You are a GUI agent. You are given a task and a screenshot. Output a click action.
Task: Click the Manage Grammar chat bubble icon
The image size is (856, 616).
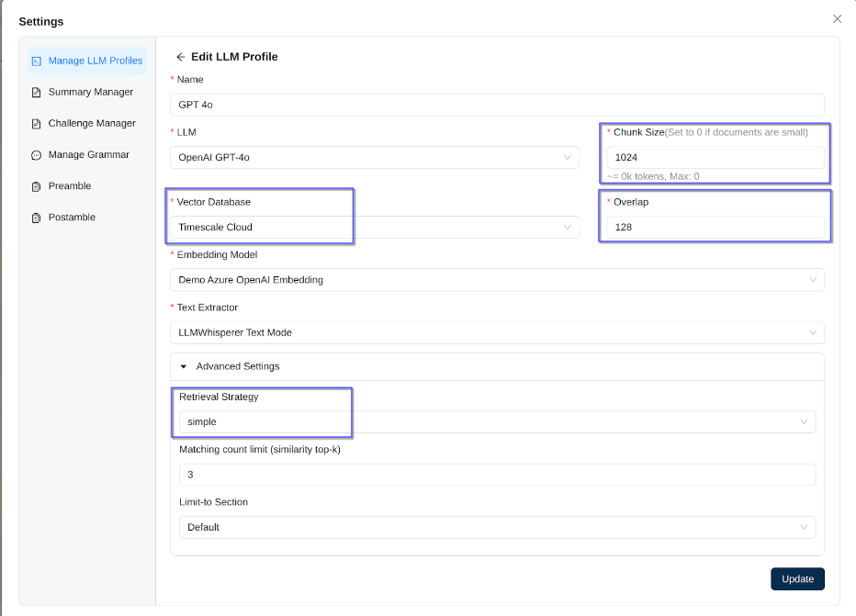pos(37,155)
